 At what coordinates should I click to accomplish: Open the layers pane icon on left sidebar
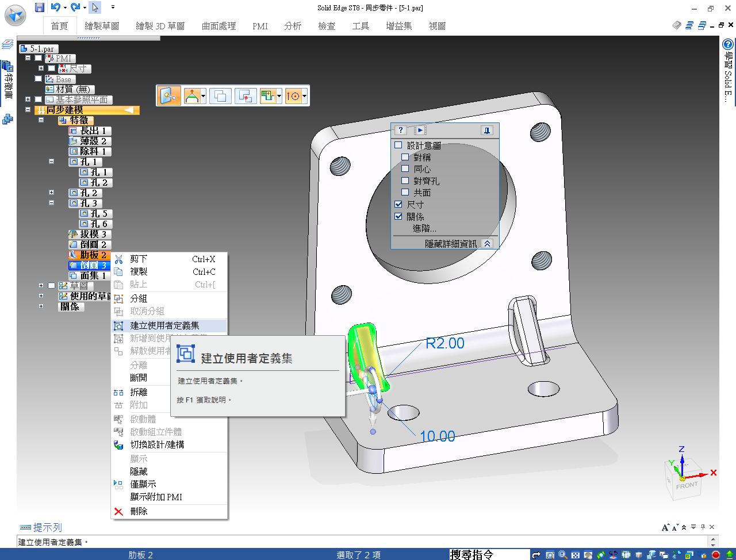pyautogui.click(x=7, y=45)
